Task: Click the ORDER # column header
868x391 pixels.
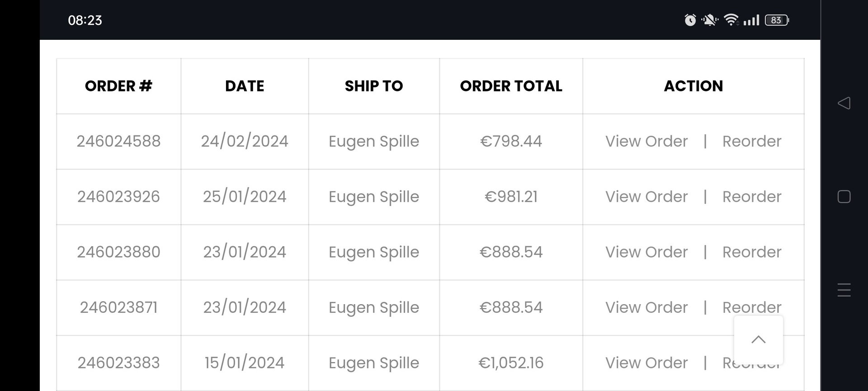Action: (118, 86)
